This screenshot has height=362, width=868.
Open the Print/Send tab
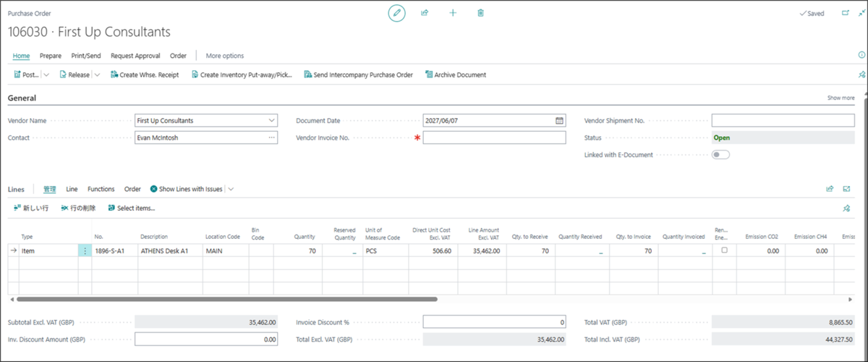(x=86, y=56)
